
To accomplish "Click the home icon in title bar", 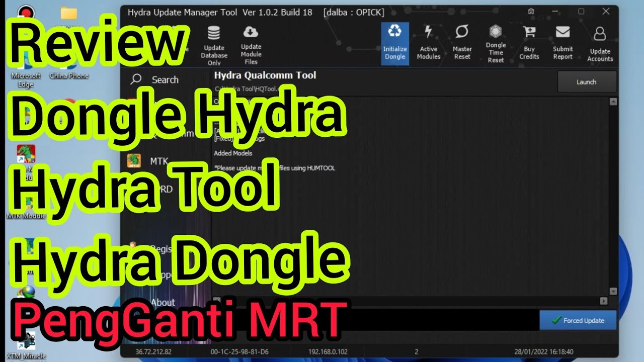I will point(531,11).
